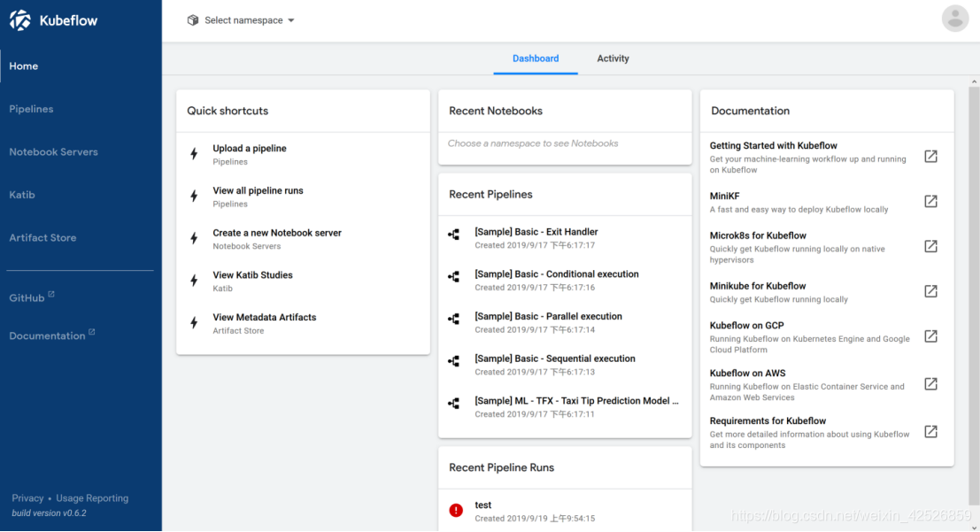Open Kubeflow on GCP documentation title
Screen dimensions: 980x532
pyautogui.click(x=746, y=326)
